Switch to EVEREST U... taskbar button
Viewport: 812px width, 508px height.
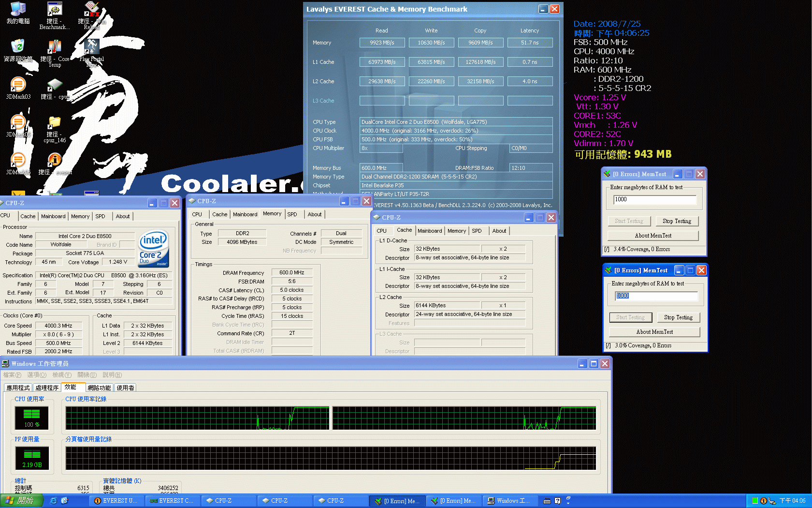point(117,501)
